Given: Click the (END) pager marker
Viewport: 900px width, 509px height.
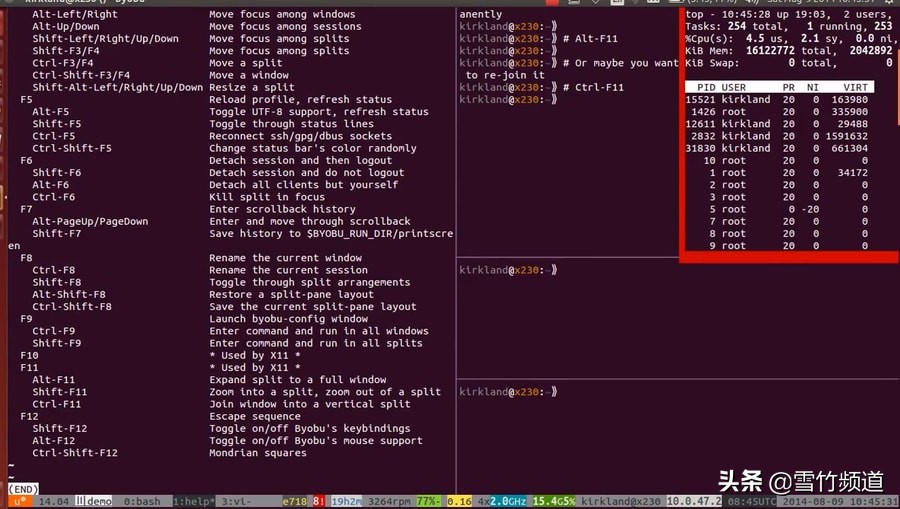Looking at the screenshot, I should [24, 489].
